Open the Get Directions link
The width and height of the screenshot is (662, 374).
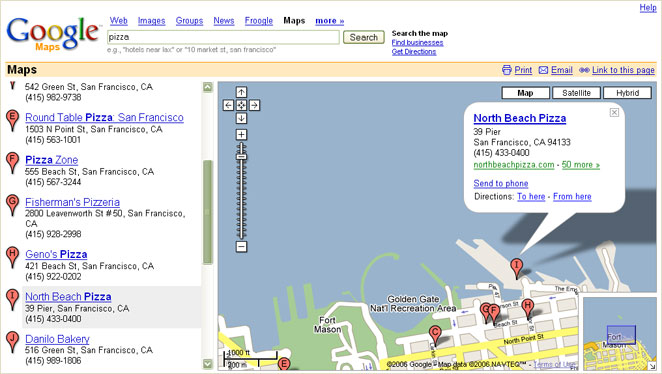414,51
